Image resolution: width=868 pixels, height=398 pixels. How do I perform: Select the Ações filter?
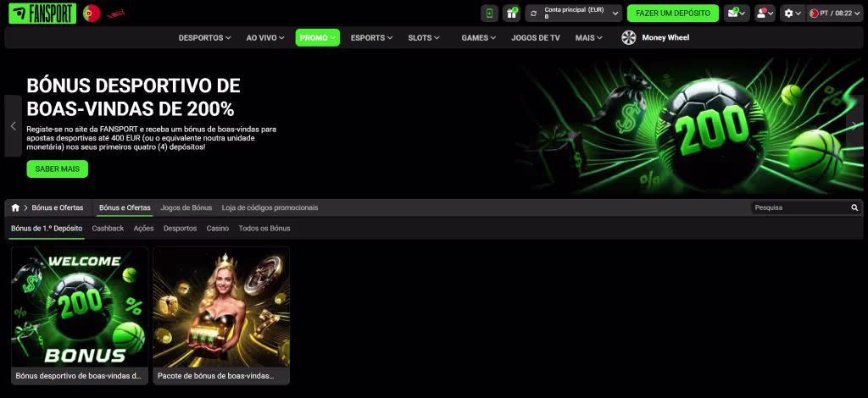point(143,229)
